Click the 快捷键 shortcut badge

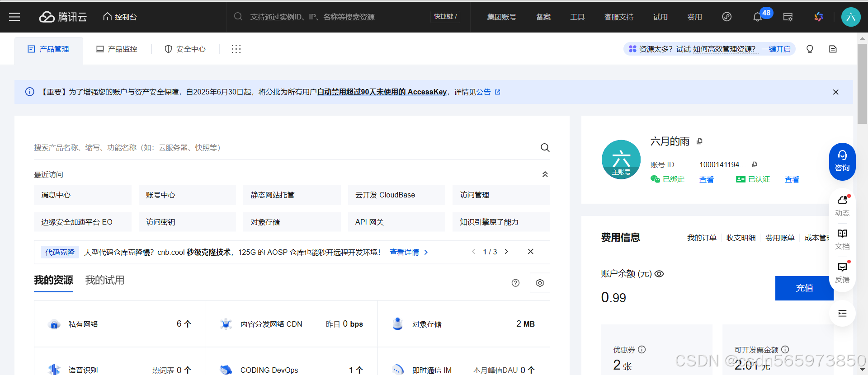[x=445, y=16]
